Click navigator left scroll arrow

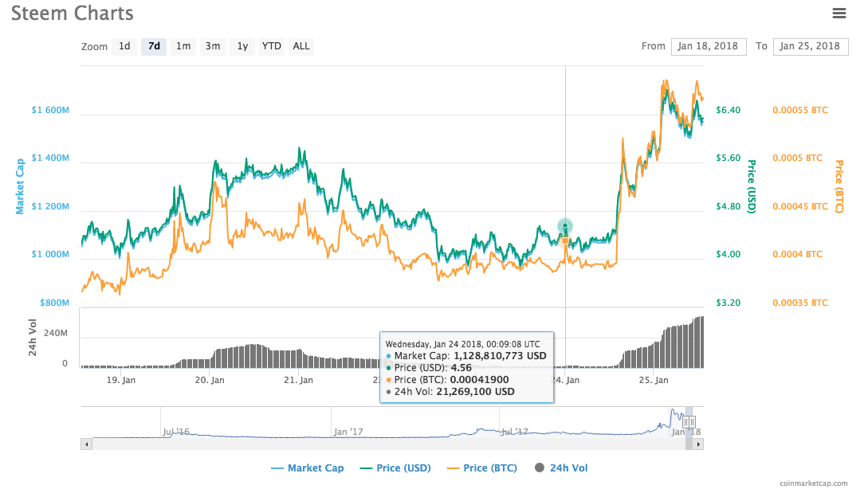[x=86, y=444]
